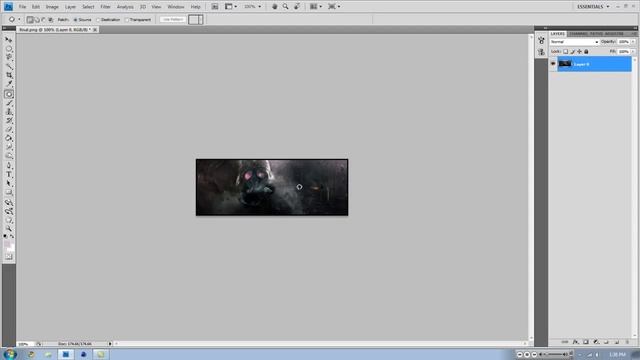Select the Lasso tool

[x=9, y=57]
